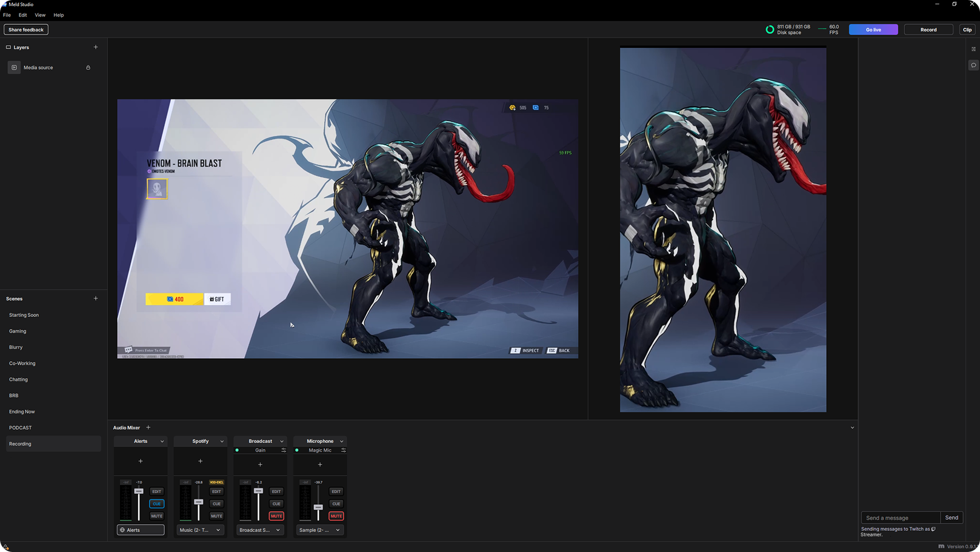Open the Broadcast track header dropdown
980x552 pixels.
coord(281,442)
